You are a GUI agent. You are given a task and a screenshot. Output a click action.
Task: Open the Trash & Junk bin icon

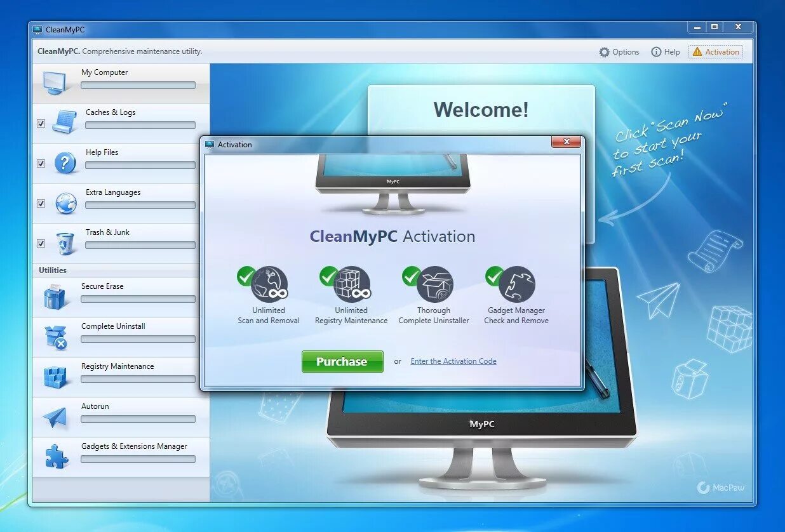pyautogui.click(x=65, y=243)
